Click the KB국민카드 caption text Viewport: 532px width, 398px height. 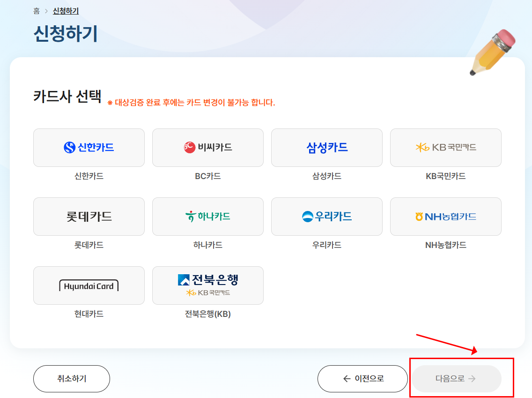click(x=446, y=176)
